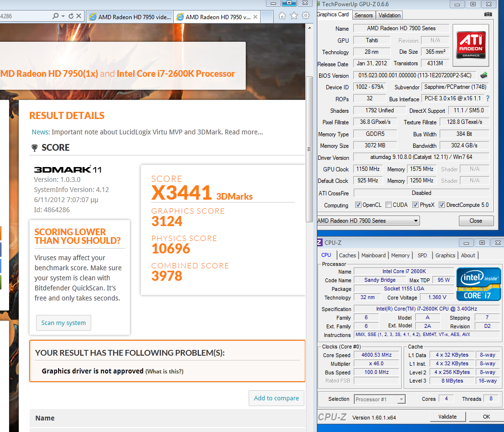Open the AMD Radeon HD 7900 Series dropdown
Screen dimensions: 504x432
tap(368, 221)
